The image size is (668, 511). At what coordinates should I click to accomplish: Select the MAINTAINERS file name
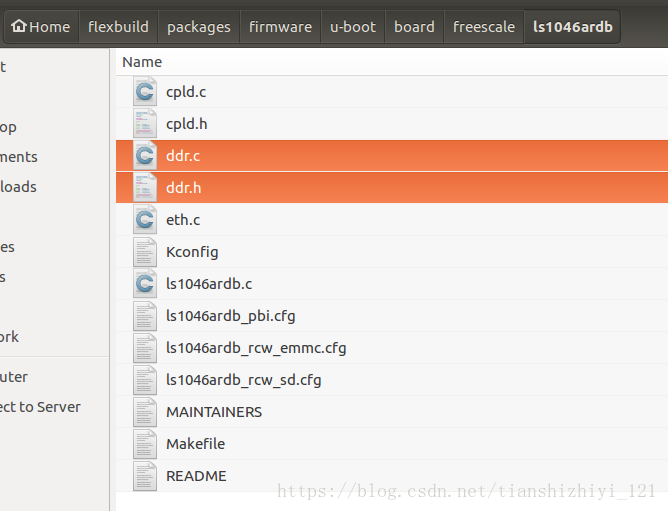click(214, 412)
